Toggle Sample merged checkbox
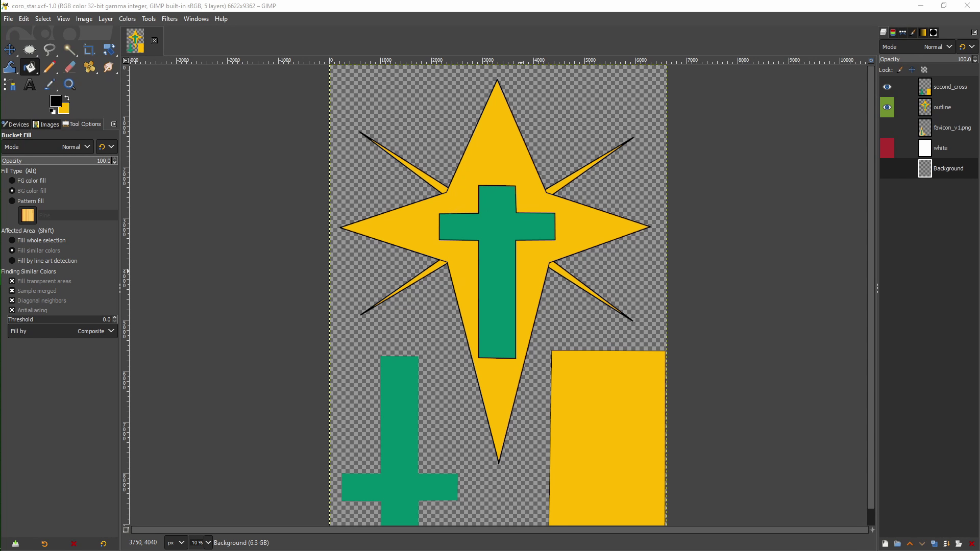980x551 pixels. 12,291
